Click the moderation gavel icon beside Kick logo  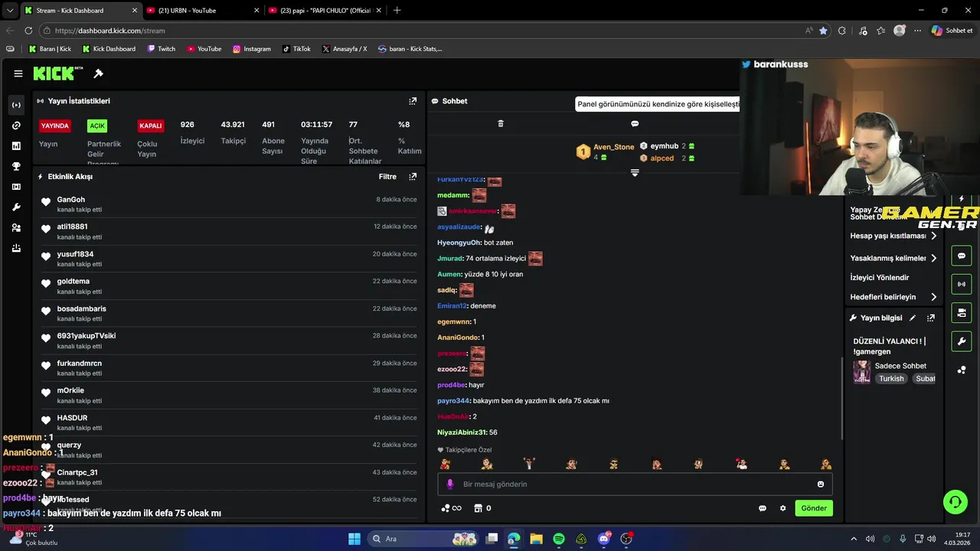(x=98, y=73)
